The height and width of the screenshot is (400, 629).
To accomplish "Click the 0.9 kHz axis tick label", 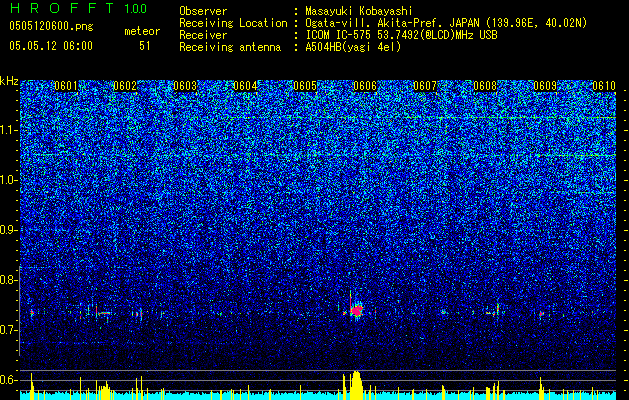I will click(8, 230).
